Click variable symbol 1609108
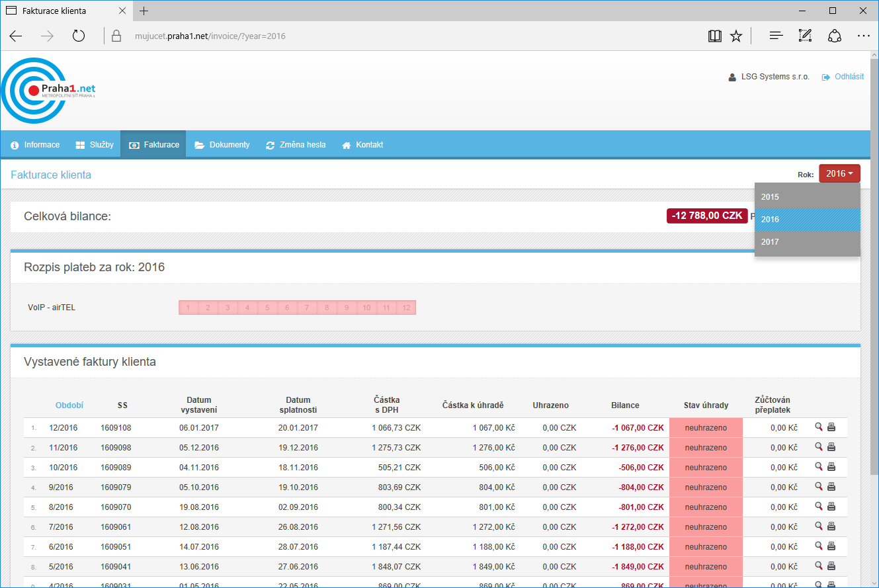 (x=116, y=428)
